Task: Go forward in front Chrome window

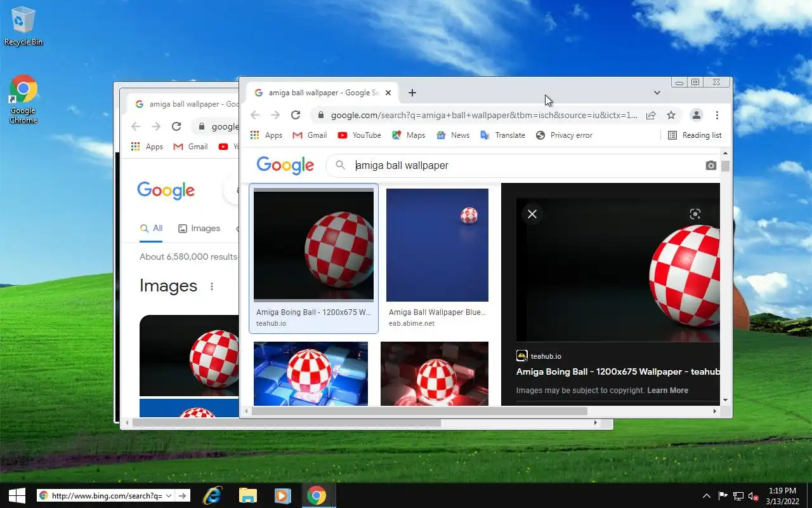Action: (x=275, y=115)
